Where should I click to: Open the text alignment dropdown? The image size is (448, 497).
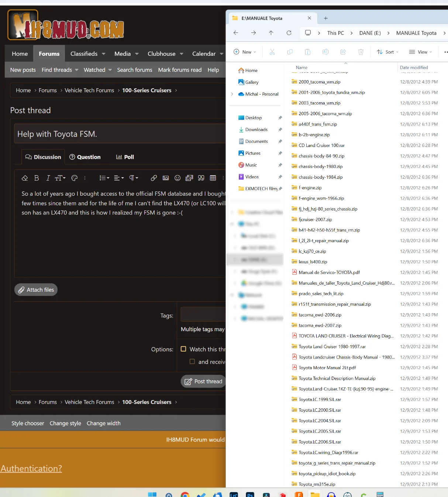click(x=119, y=178)
